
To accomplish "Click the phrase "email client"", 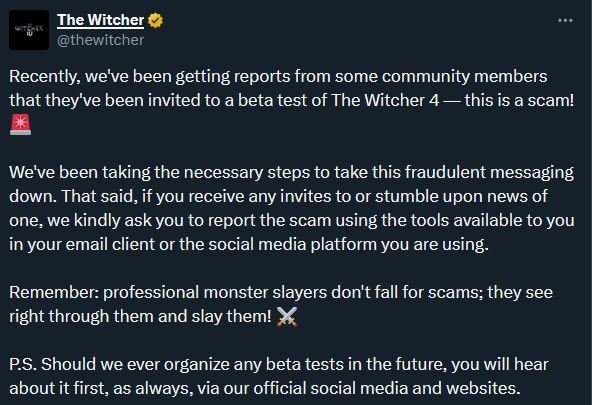I will (x=110, y=245).
